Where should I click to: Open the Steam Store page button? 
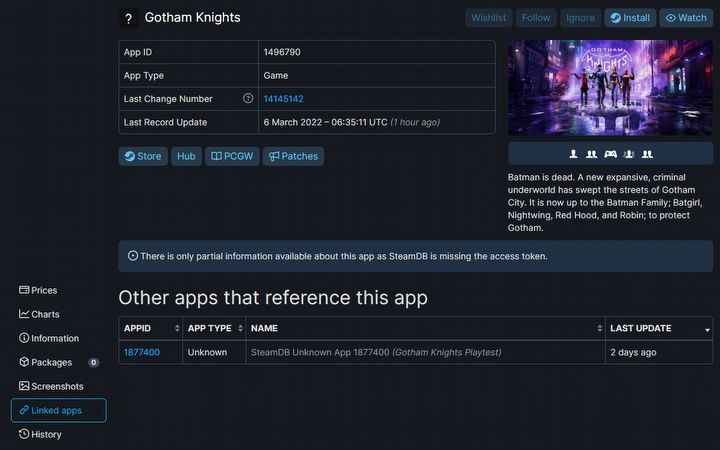[x=143, y=156]
